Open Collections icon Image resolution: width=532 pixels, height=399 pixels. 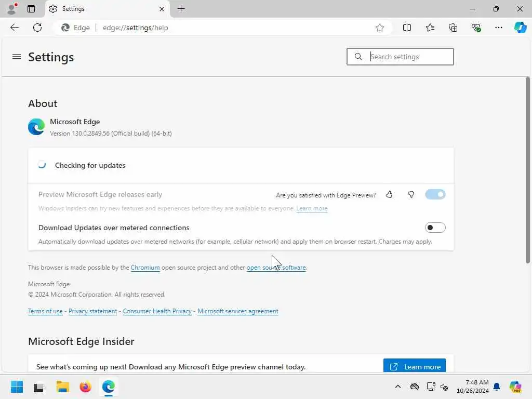point(453,28)
